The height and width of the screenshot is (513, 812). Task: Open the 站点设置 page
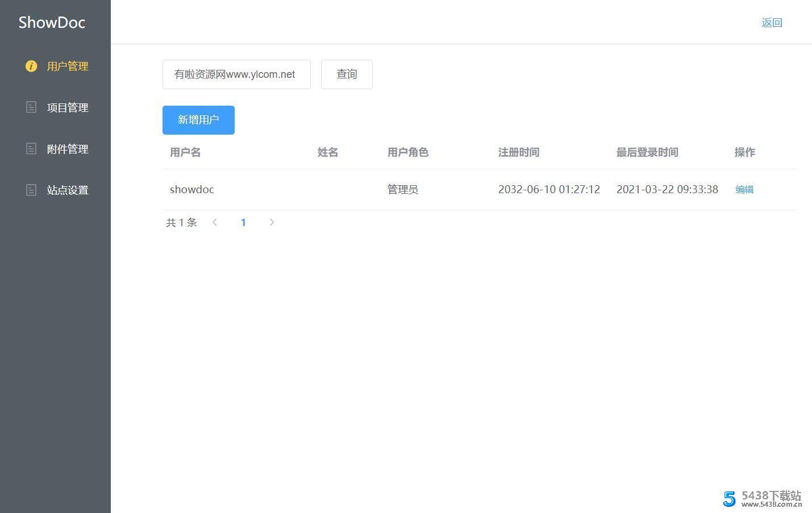pos(67,190)
